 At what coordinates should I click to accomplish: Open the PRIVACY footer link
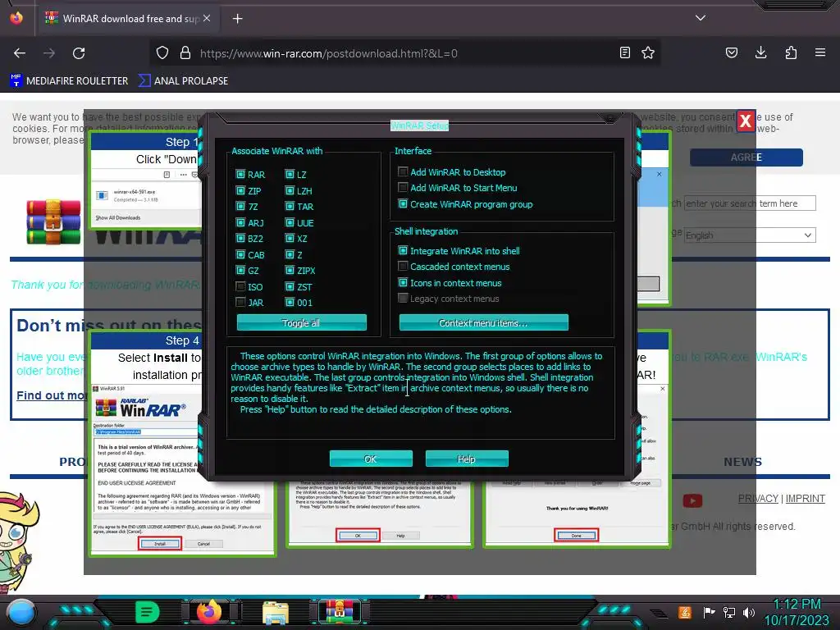click(x=758, y=499)
